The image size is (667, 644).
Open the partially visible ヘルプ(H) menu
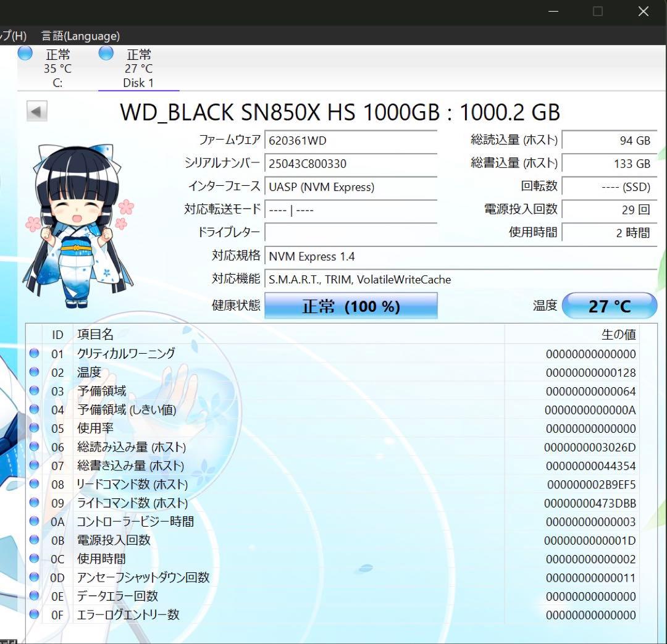13,36
